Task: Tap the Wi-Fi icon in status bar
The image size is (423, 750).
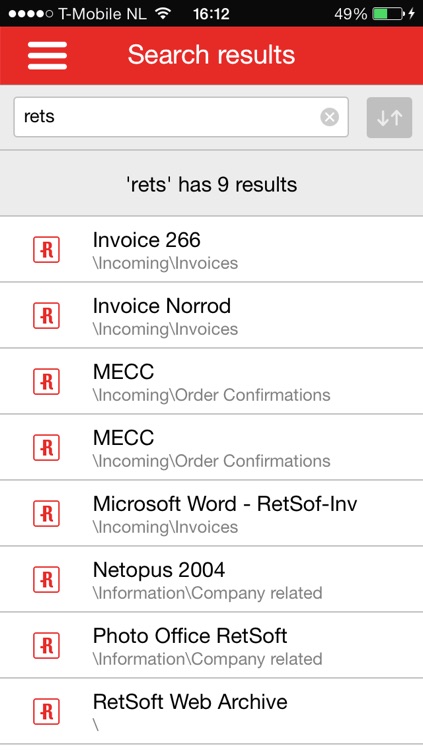Action: pyautogui.click(x=164, y=13)
